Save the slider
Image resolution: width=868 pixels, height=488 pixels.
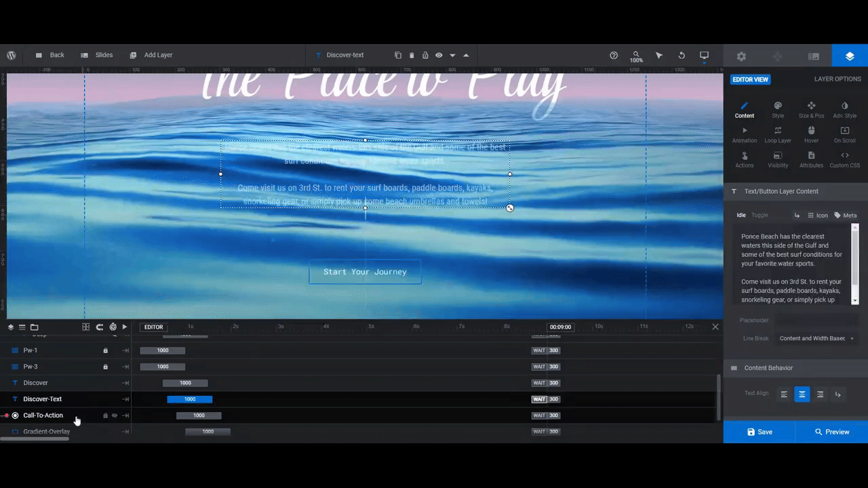tap(759, 432)
